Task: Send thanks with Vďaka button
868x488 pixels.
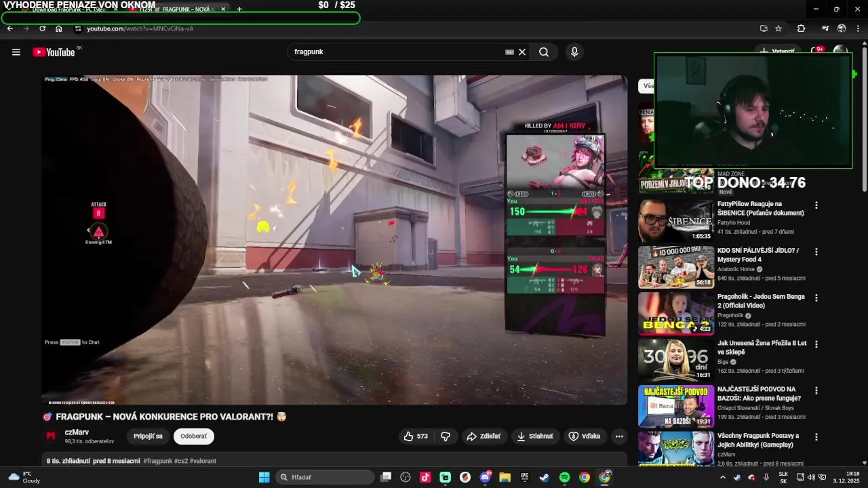Action: pyautogui.click(x=584, y=436)
